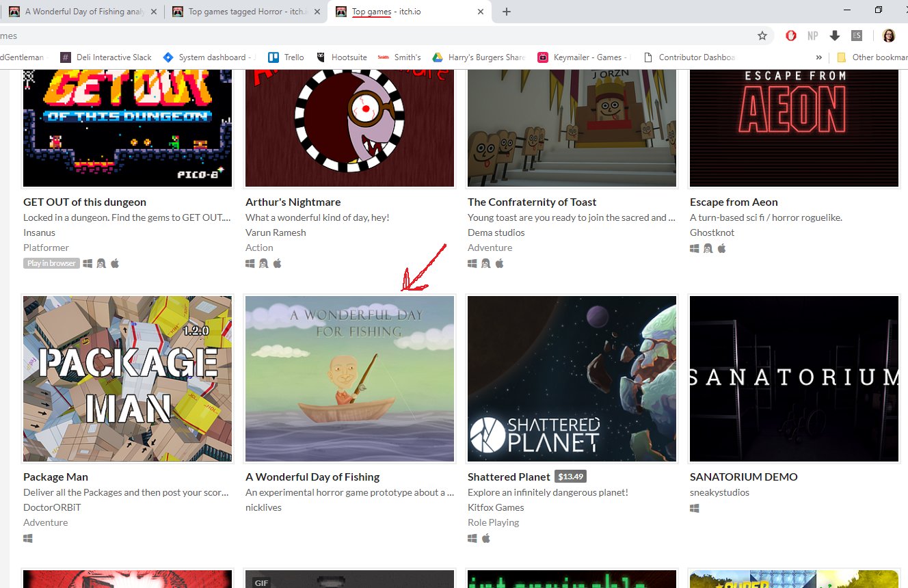Image resolution: width=908 pixels, height=588 pixels.
Task: Open the Shattered Planet cover image
Action: coord(572,379)
